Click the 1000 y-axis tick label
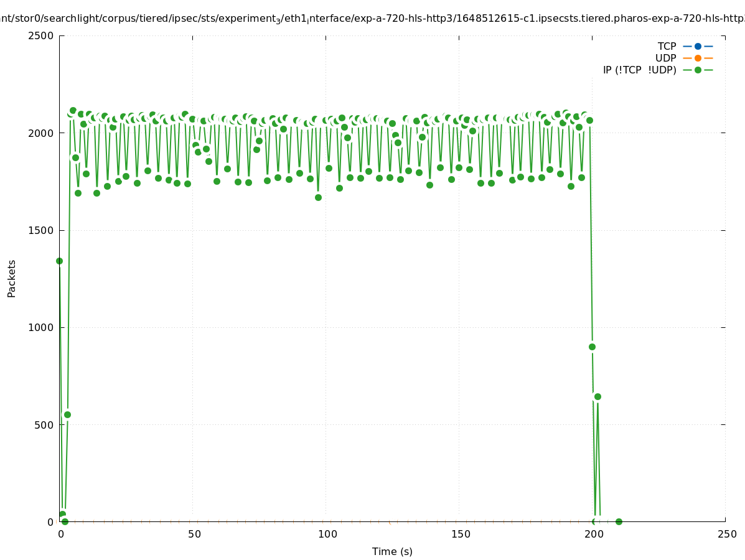 41,327
